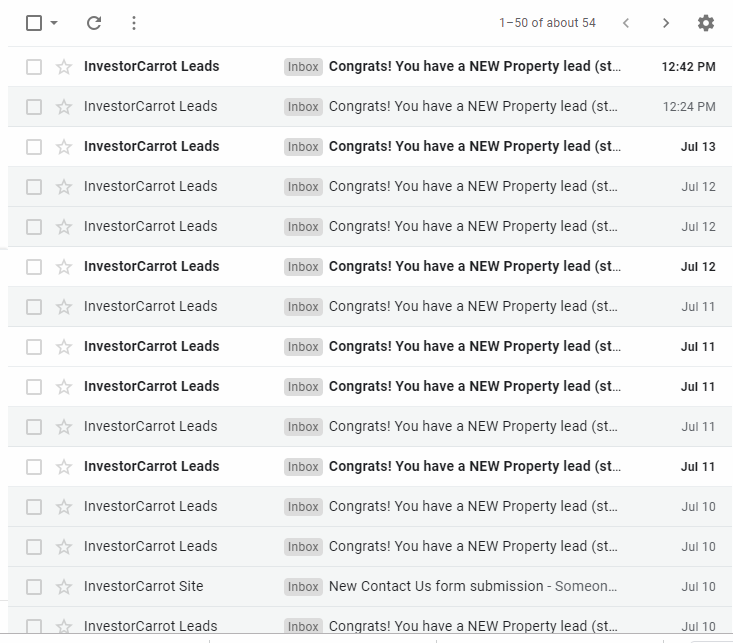Click the Inbox label on the Contact Us email
Image resolution: width=733 pixels, height=643 pixels.
tap(303, 586)
